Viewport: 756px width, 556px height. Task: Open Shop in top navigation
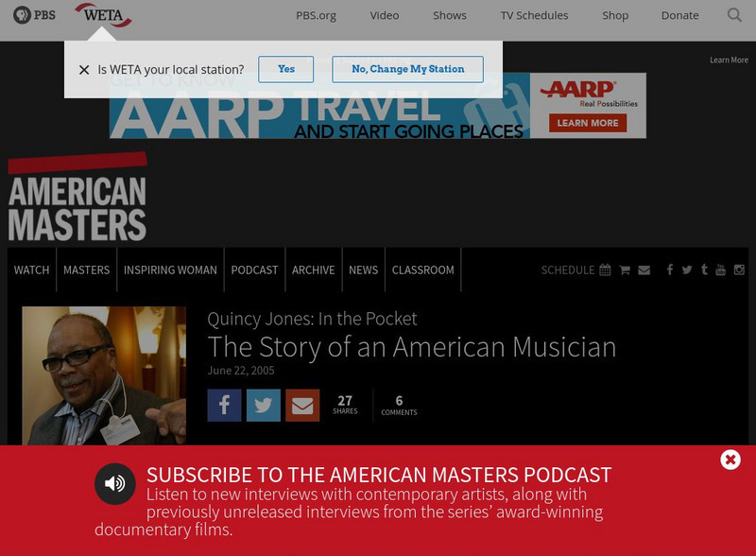(x=615, y=15)
